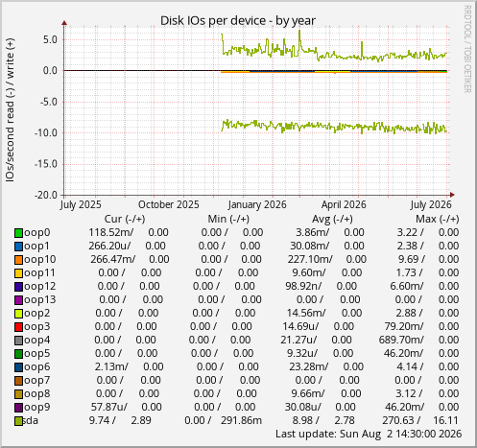Click loop10 current value '266.47m/'
Screen dimensions: 477x448
112,259
